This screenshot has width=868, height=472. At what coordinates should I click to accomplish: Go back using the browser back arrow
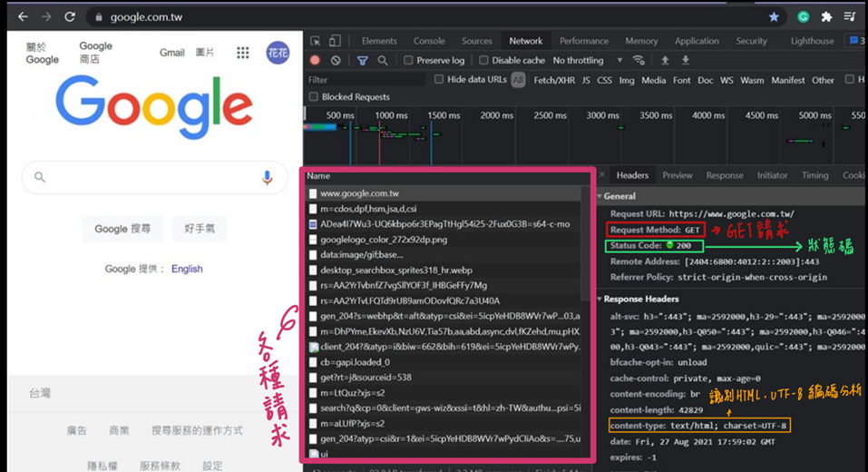pyautogui.click(x=23, y=17)
